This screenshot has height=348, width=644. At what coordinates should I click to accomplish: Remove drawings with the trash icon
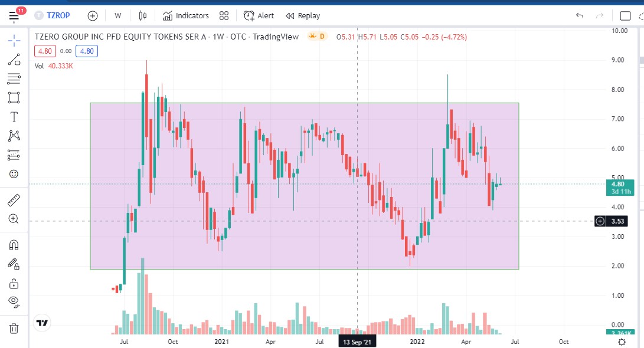(x=14, y=329)
